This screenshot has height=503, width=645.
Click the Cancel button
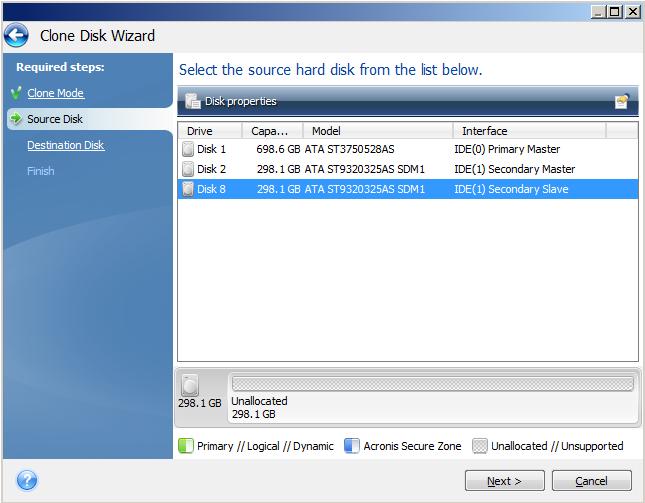click(591, 480)
